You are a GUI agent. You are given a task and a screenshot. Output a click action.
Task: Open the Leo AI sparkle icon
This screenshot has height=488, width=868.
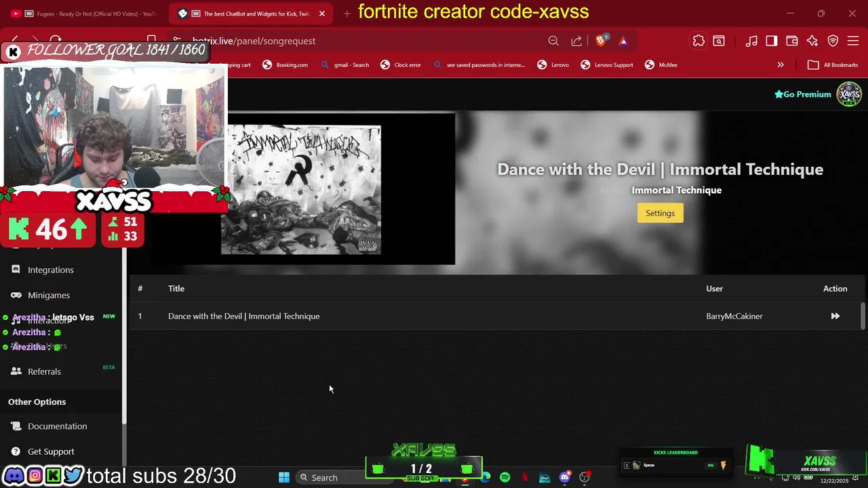coord(812,41)
